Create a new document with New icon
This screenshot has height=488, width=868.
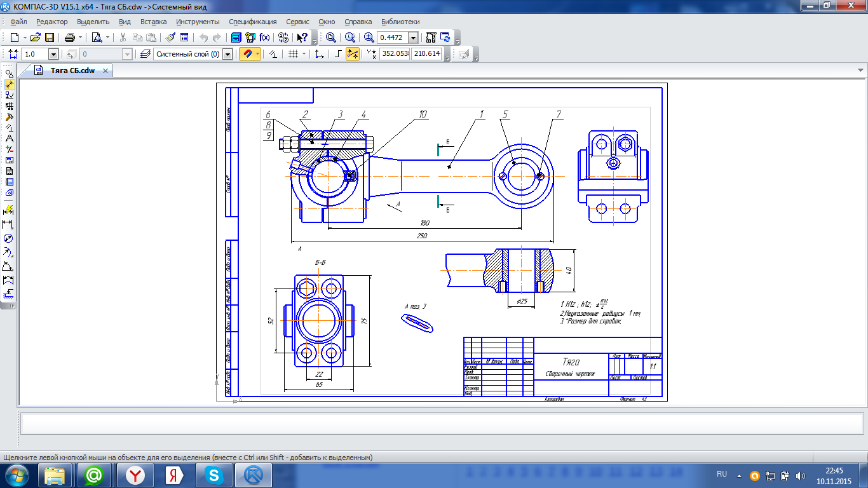click(14, 37)
